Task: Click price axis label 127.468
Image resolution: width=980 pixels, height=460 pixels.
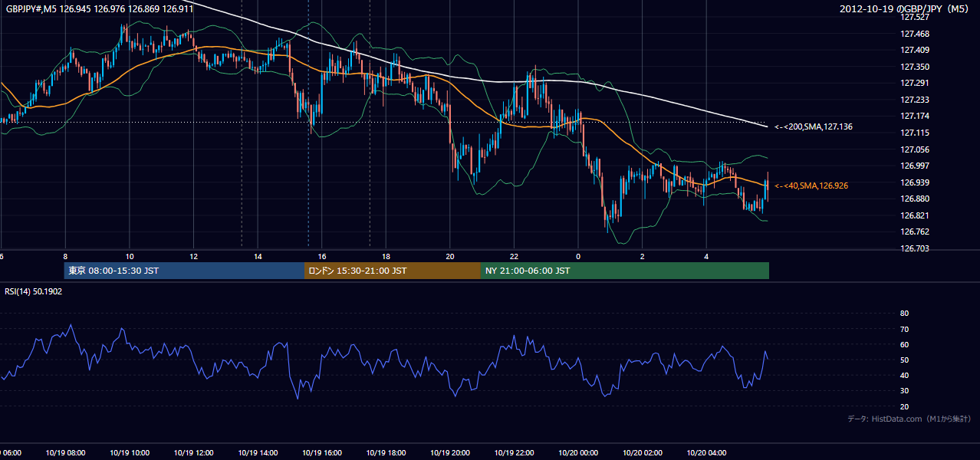Action: (915, 34)
